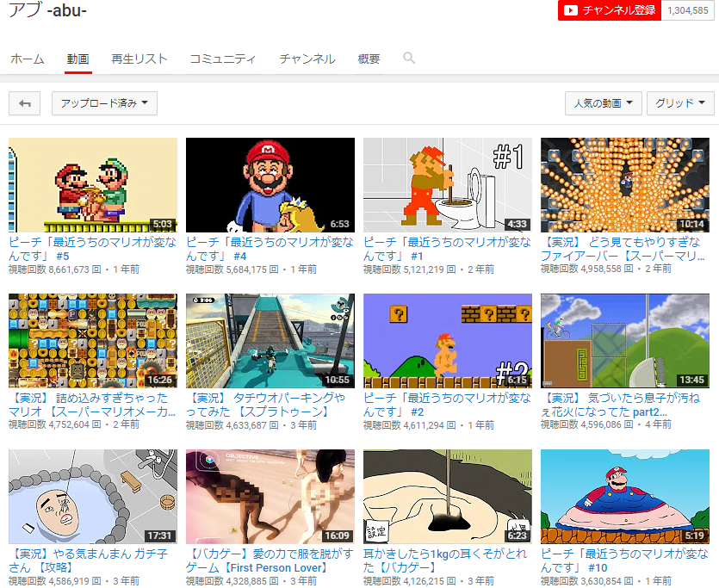Click title 【実況】やる気まんまん ガチ子さん 【攻略】
719x588 pixels.
point(89,560)
